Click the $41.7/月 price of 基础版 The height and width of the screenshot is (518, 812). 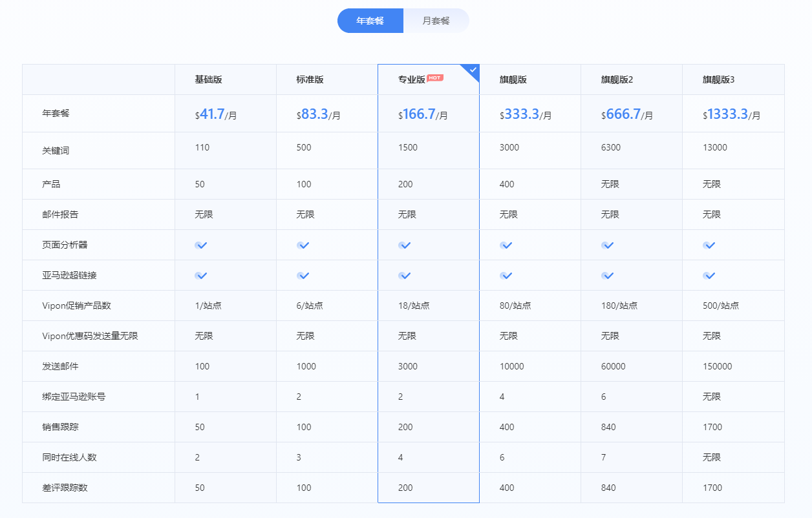[216, 115]
